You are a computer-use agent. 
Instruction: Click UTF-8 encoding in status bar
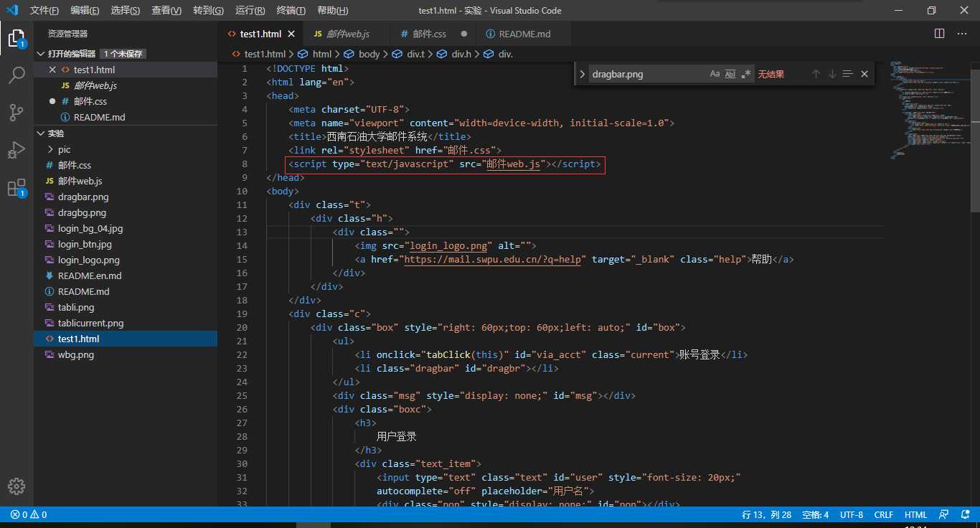[x=852, y=514]
